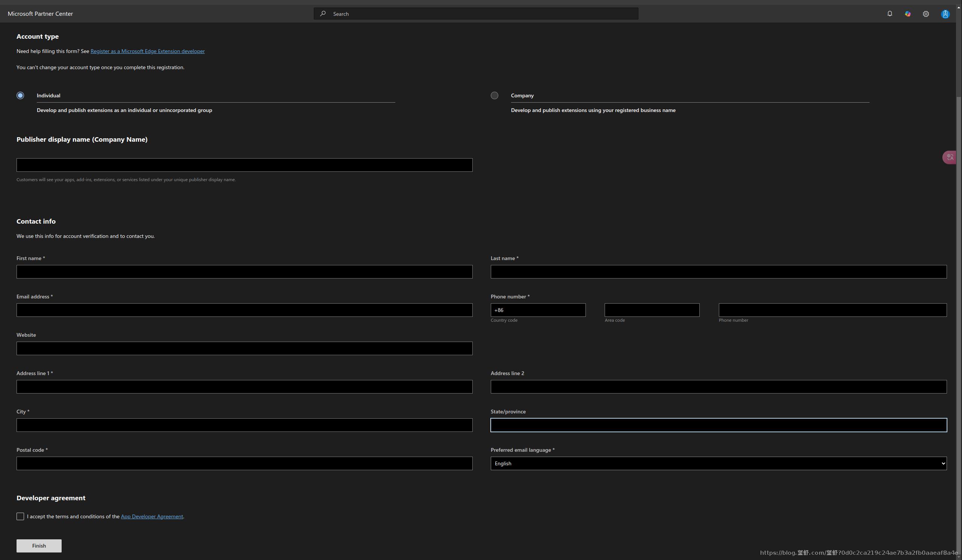Click the floating translate icon
The height and width of the screenshot is (560, 962).
point(950,157)
